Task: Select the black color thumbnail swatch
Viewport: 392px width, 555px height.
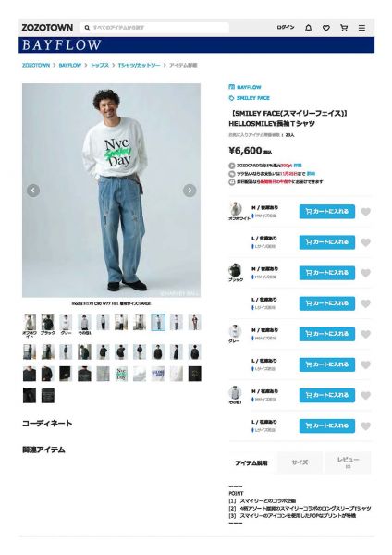Action: [48, 325]
